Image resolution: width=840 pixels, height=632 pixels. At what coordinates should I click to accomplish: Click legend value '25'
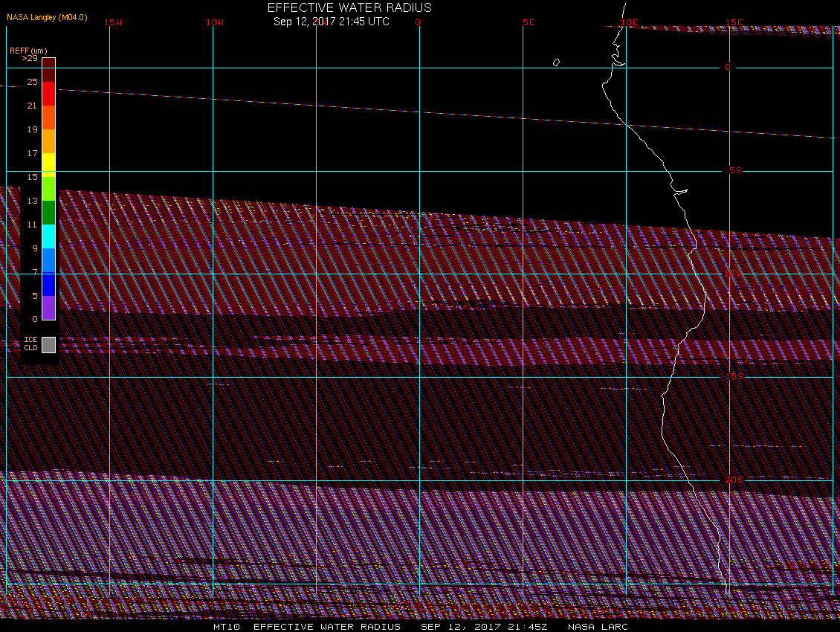click(x=32, y=82)
